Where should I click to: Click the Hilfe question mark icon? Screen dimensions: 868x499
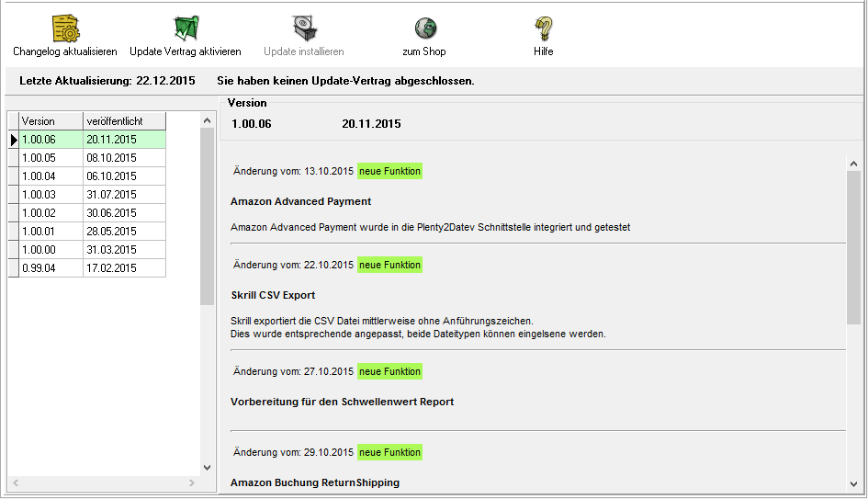pyautogui.click(x=544, y=28)
